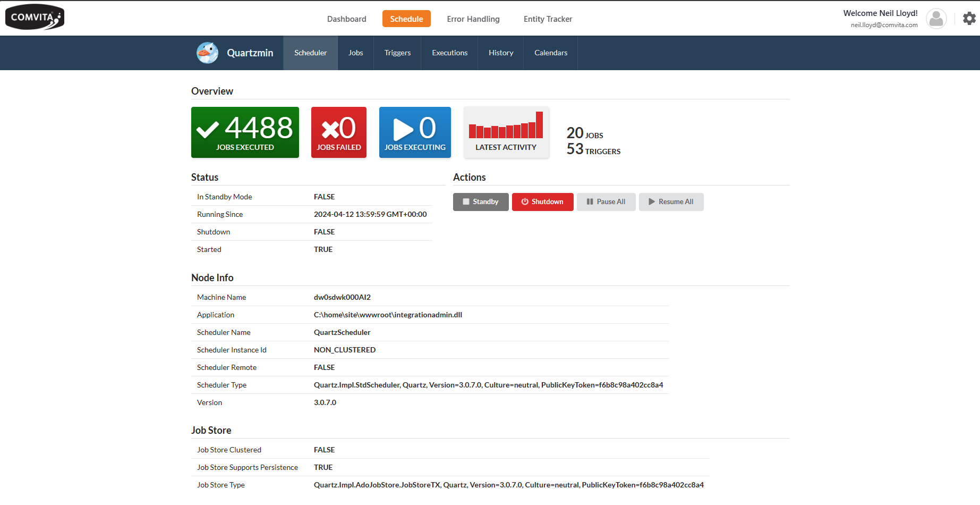Click the user profile avatar
The width and height of the screenshot is (980, 505).
936,19
